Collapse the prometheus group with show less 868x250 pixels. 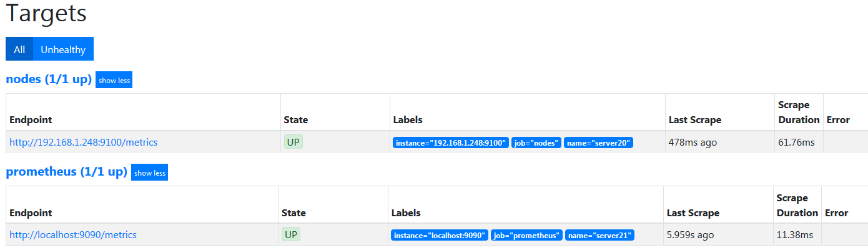click(x=149, y=172)
